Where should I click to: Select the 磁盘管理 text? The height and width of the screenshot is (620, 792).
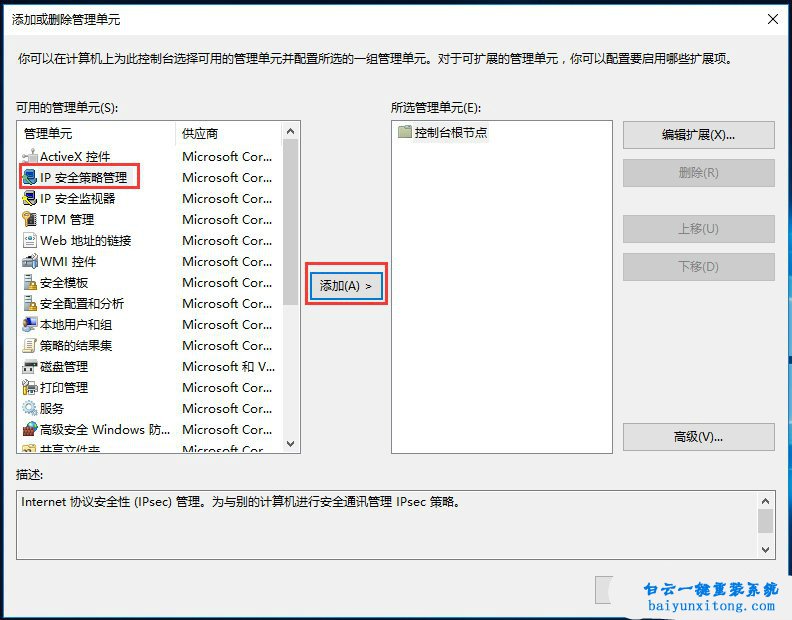click(64, 366)
